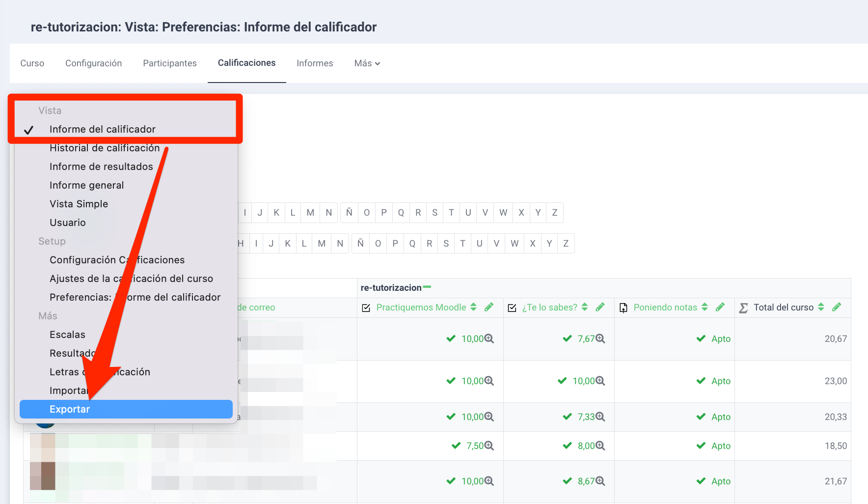Click the magnifier icon beside the 8,67 grade
Viewport: 868px width, 504px height.
point(600,481)
